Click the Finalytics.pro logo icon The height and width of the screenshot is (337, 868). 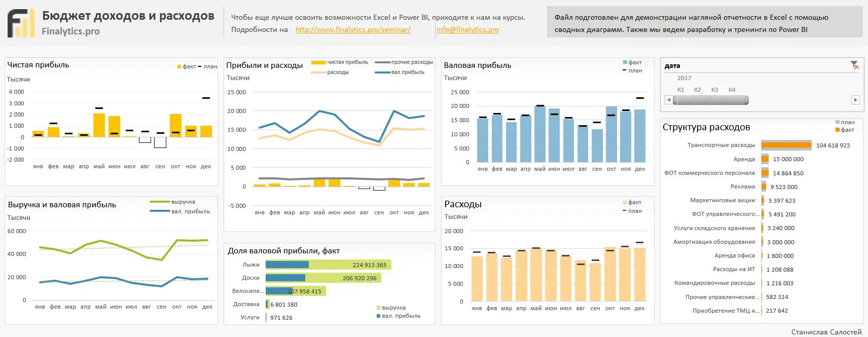[21, 24]
